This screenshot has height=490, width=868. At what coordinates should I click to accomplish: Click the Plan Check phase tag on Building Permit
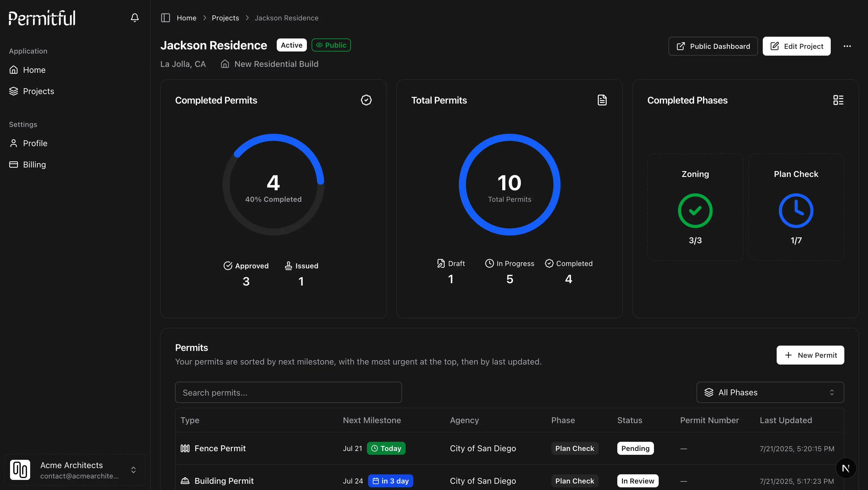[574, 481]
